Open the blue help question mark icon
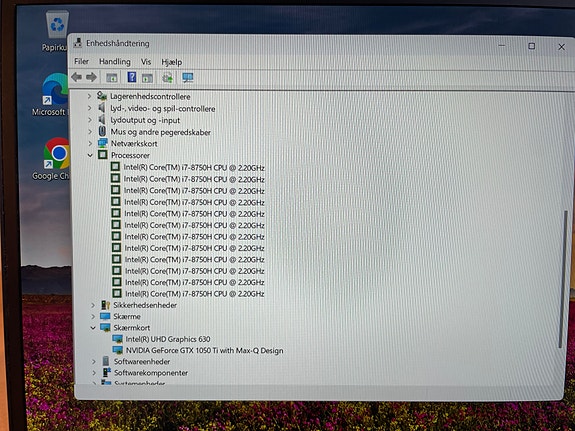This screenshot has width=575, height=431. pos(132,77)
